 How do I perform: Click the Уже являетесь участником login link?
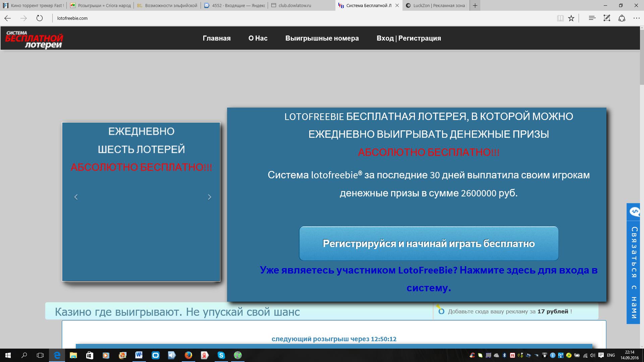click(429, 279)
